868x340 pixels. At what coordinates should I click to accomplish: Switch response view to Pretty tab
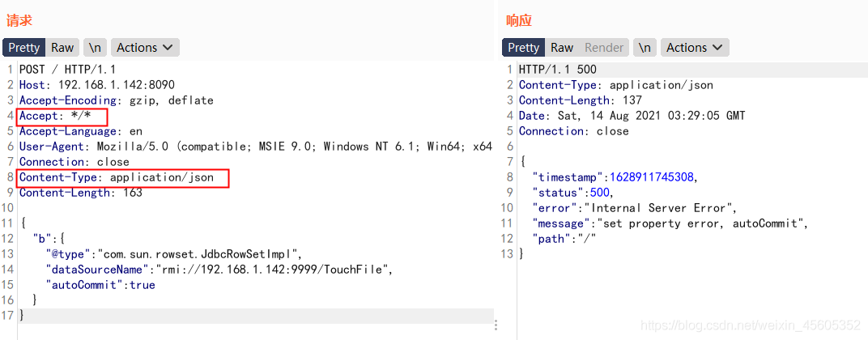[523, 48]
